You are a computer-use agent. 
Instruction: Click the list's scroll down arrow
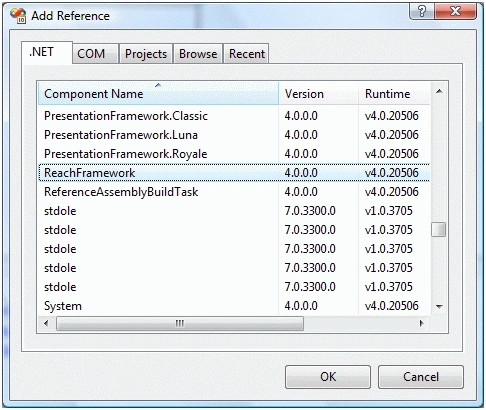439,306
